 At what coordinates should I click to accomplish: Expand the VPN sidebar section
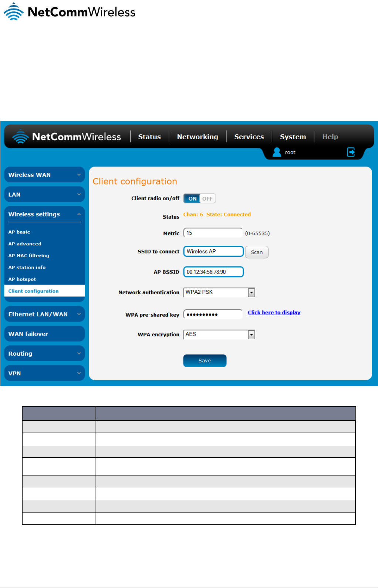tap(44, 373)
